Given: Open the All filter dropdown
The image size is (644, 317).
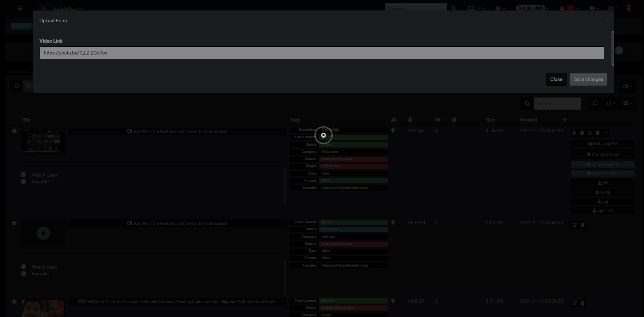Looking at the screenshot, I should [x=627, y=86].
